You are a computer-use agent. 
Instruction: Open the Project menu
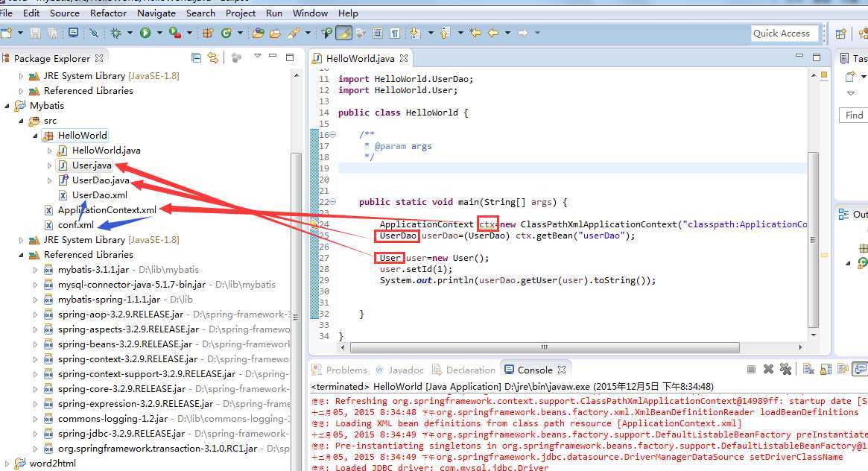[241, 13]
